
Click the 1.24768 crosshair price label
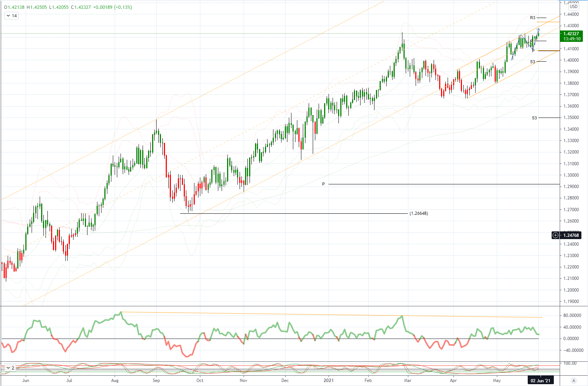tap(571, 235)
